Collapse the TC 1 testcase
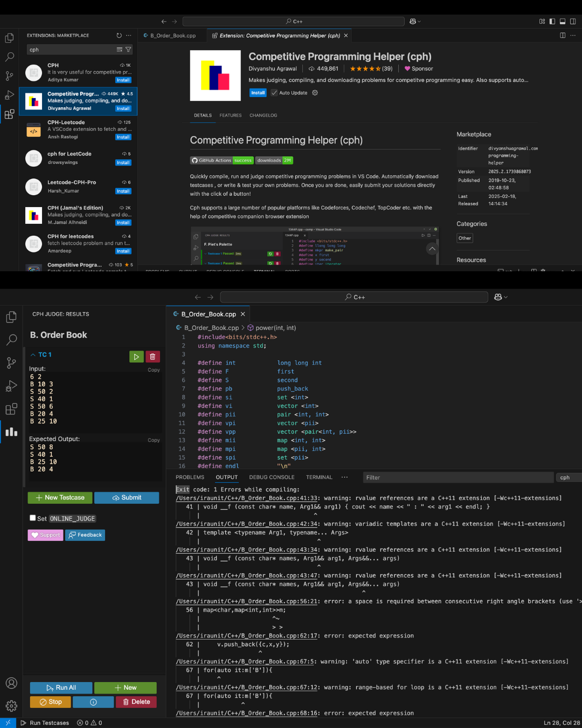The image size is (582, 728). [33, 355]
